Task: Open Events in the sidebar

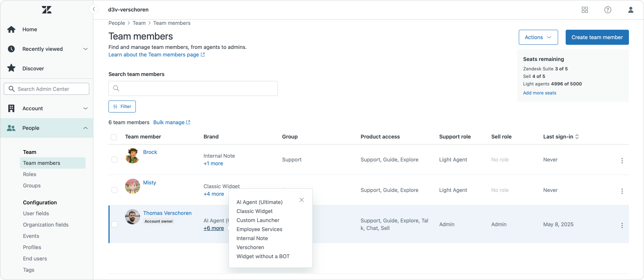Action: [31, 236]
